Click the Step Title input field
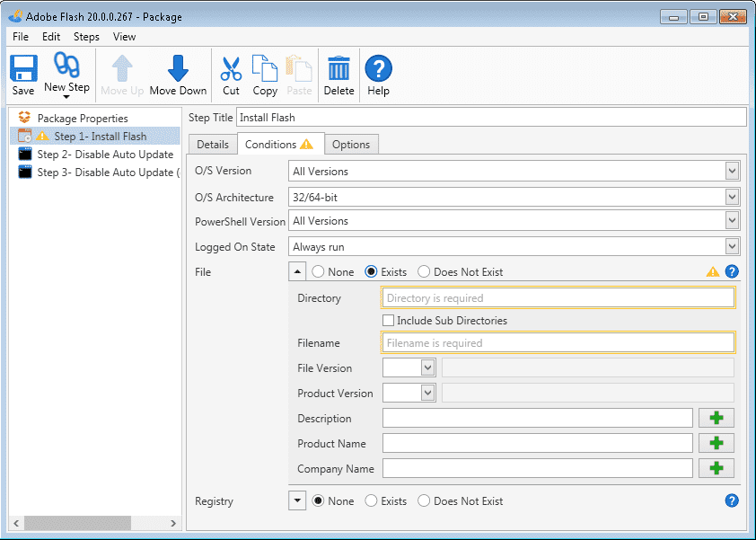This screenshot has height=540, width=756. (491, 118)
